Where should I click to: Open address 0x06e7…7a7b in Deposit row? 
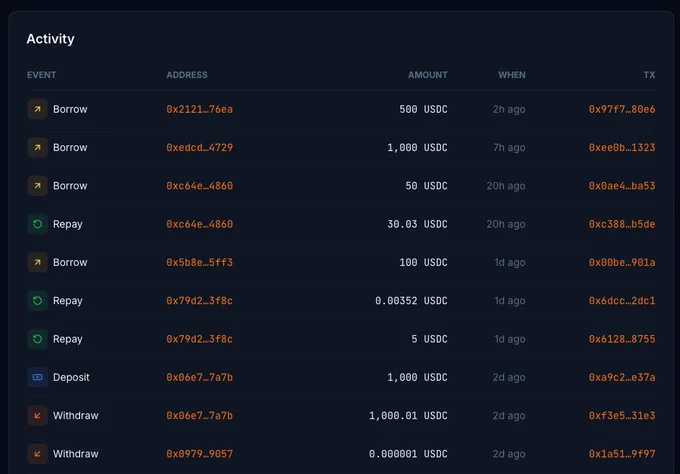pyautogui.click(x=199, y=377)
